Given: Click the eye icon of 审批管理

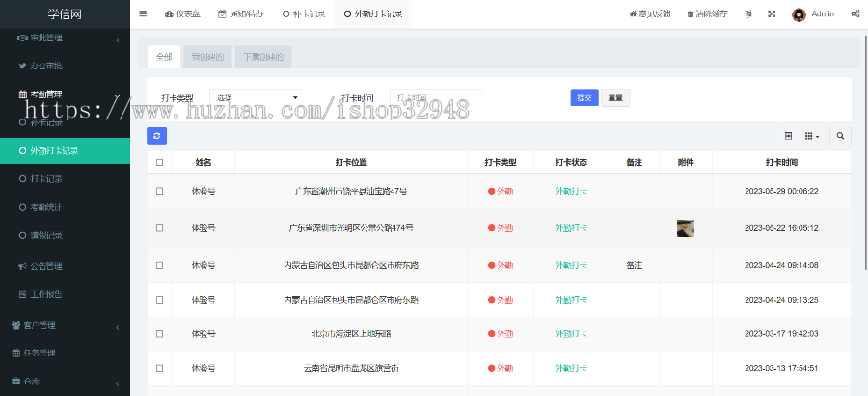Looking at the screenshot, I should click(x=22, y=39).
